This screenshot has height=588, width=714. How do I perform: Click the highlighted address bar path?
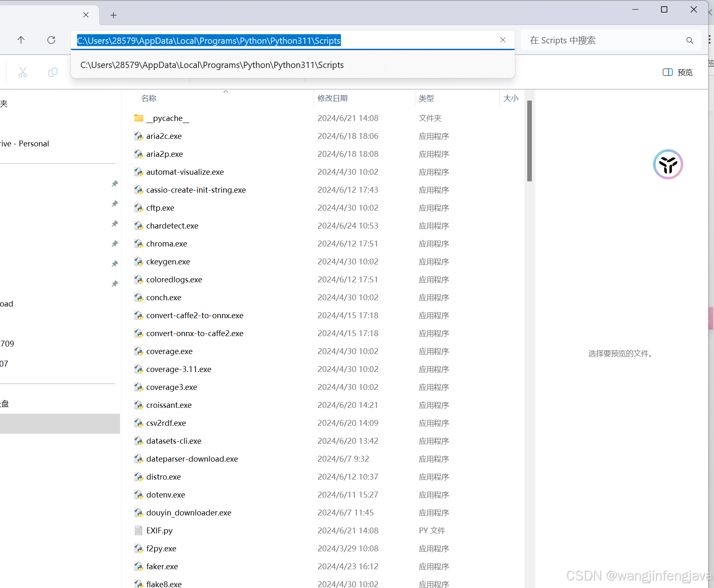209,40
